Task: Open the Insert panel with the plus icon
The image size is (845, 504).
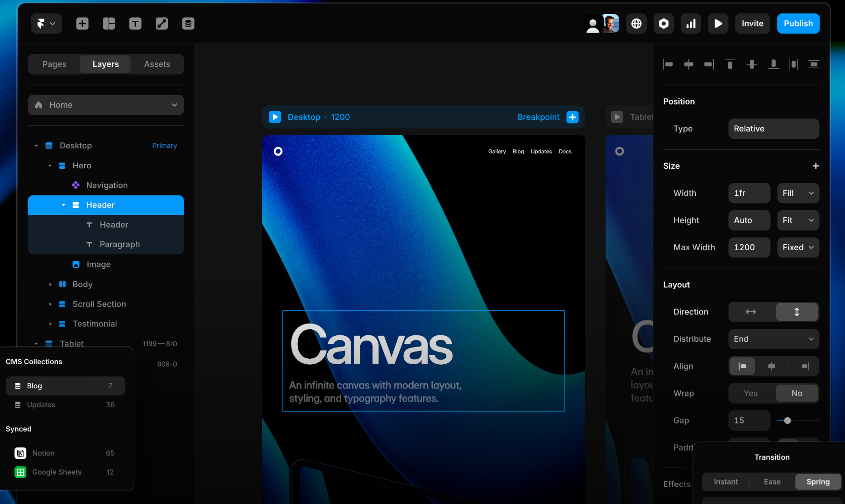Action: point(82,24)
